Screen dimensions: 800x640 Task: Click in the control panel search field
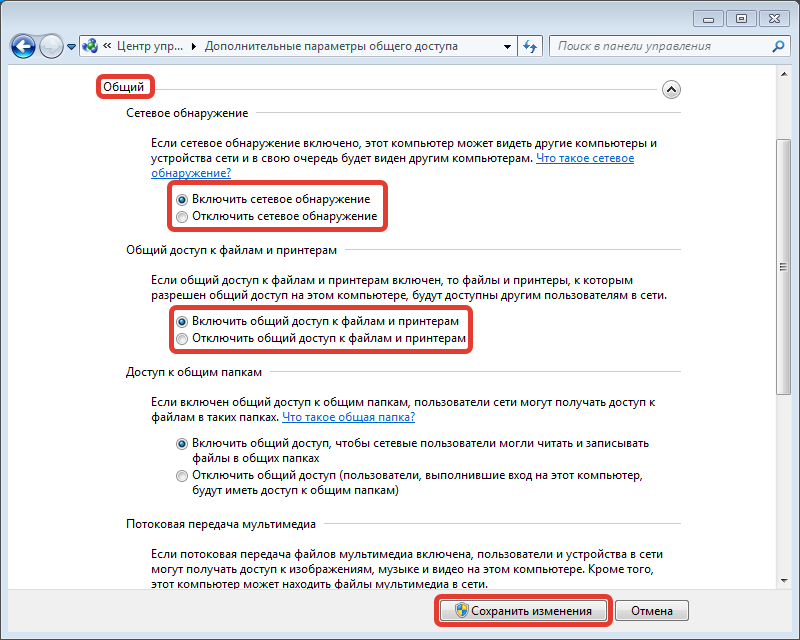[x=661, y=46]
